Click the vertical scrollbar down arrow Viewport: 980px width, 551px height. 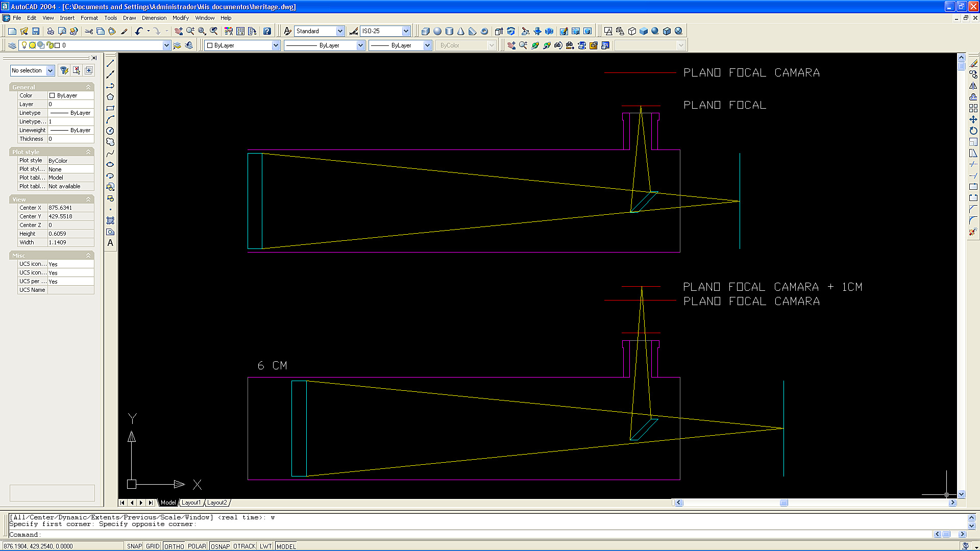[x=961, y=494]
